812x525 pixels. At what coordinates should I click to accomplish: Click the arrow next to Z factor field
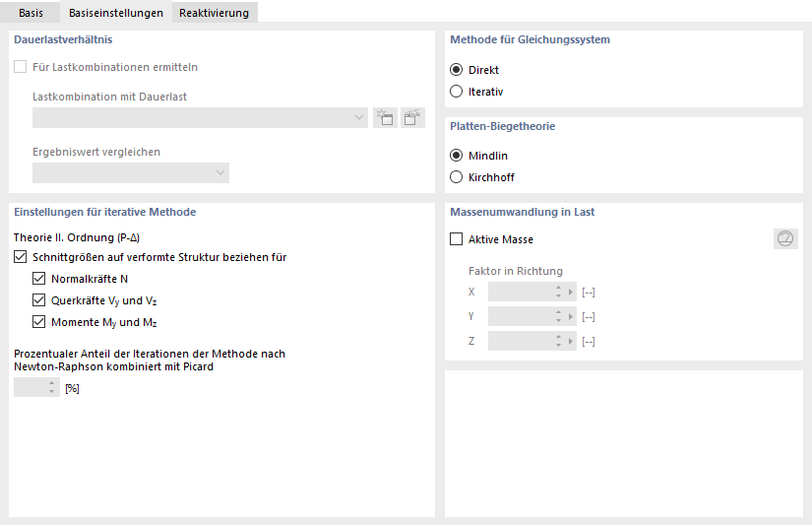pos(571,341)
